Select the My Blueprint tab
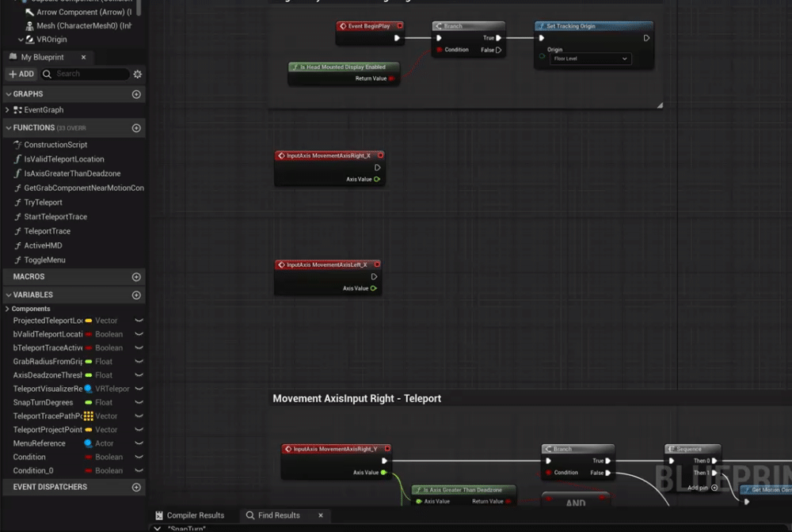 43,57
